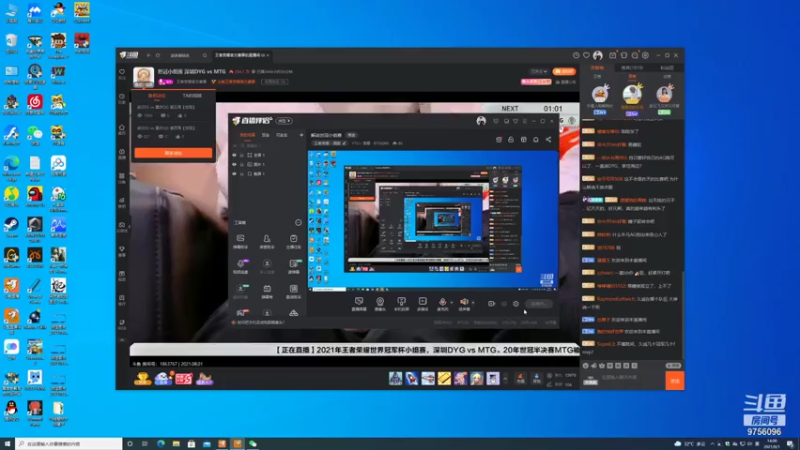Click the bell icon in the stream companion window
This screenshot has width=800, height=450.
(x=536, y=139)
